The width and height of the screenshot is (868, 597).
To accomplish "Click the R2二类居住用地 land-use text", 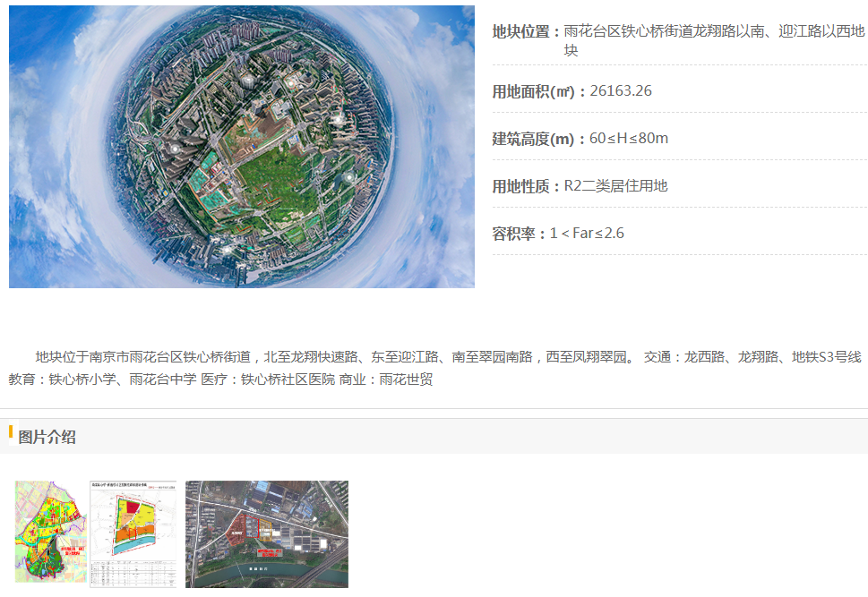I will 615,186.
